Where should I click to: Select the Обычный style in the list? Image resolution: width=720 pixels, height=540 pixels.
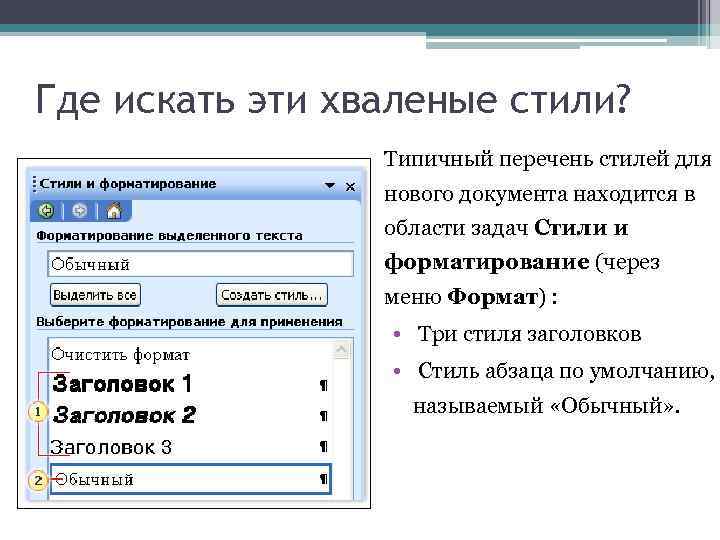point(191,479)
